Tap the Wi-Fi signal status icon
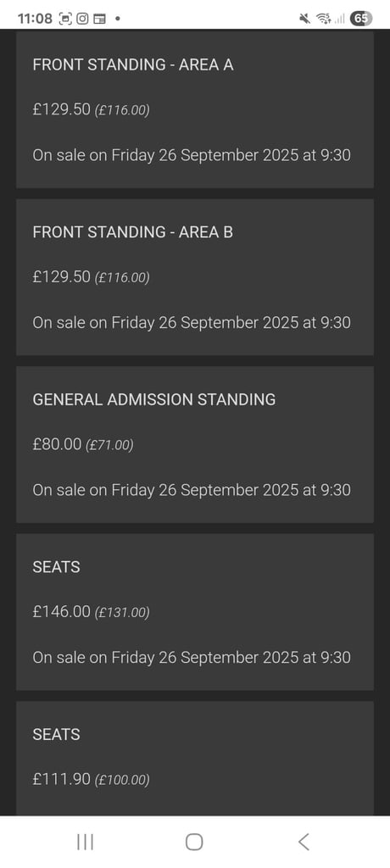 pyautogui.click(x=323, y=19)
